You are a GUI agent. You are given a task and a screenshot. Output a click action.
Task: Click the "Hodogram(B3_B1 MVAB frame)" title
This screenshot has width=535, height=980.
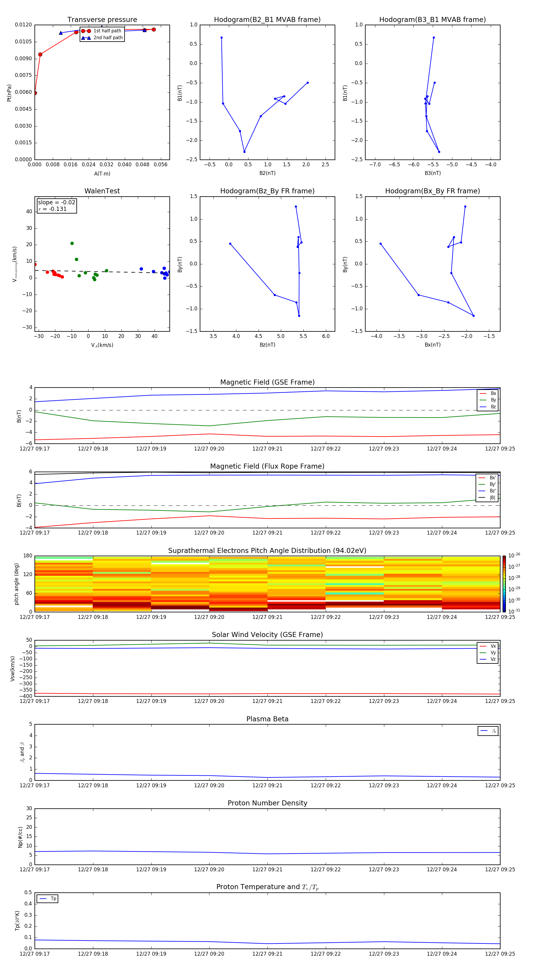tap(432, 19)
